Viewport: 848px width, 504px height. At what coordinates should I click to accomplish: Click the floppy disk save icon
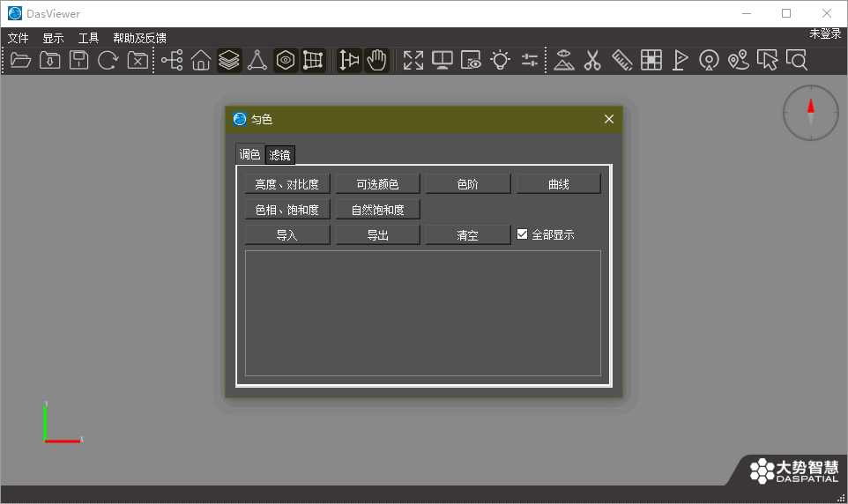pyautogui.click(x=79, y=60)
